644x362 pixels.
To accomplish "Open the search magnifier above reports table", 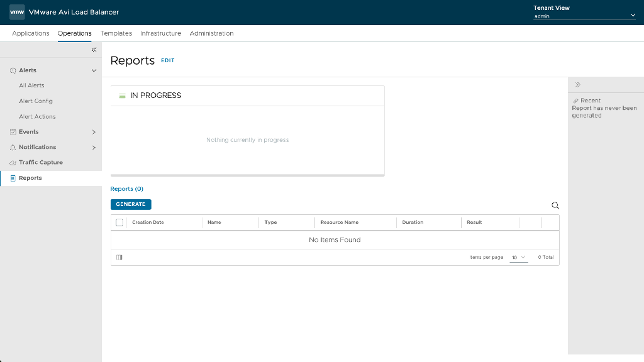I will click(555, 206).
